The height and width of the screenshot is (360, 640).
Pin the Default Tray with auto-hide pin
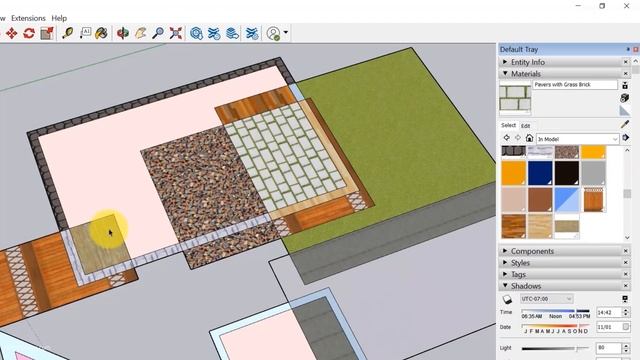628,49
